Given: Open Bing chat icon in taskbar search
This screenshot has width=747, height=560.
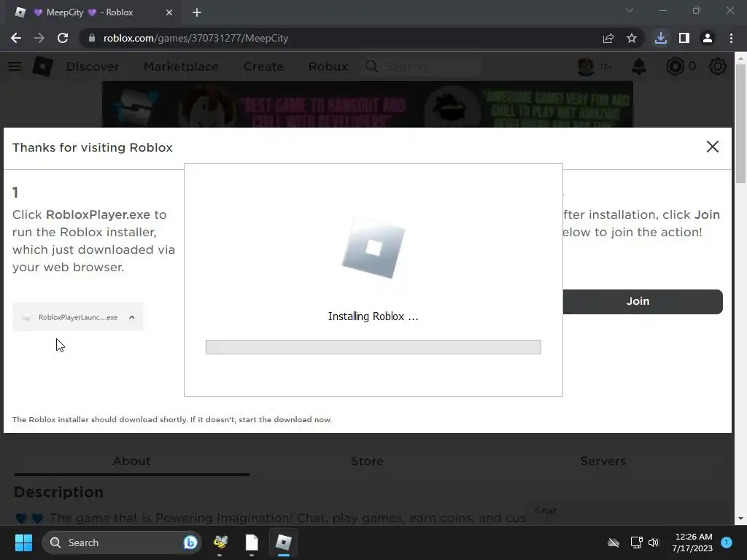Looking at the screenshot, I should 190,542.
